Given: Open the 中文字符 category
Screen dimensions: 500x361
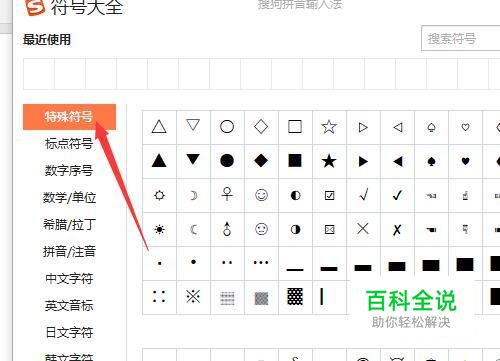Looking at the screenshot, I should click(69, 278).
